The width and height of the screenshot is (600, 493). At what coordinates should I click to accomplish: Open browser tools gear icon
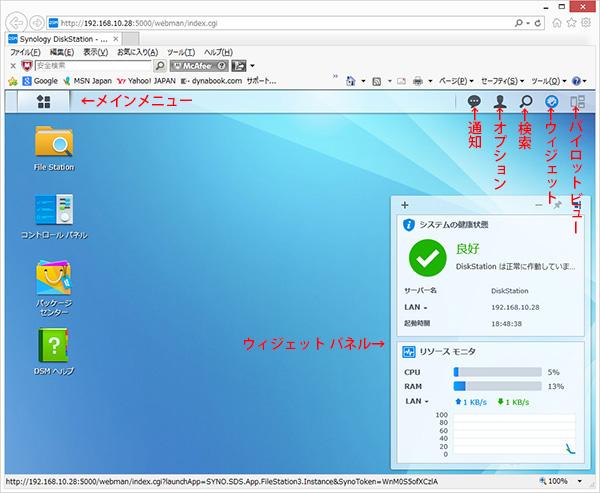coord(586,23)
